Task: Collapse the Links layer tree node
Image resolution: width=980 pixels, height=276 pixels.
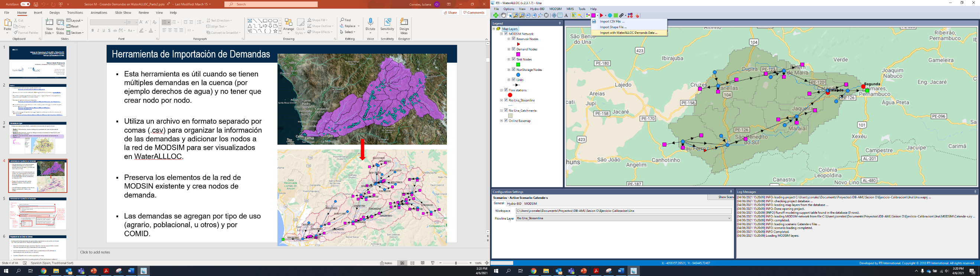Action: coord(509,80)
